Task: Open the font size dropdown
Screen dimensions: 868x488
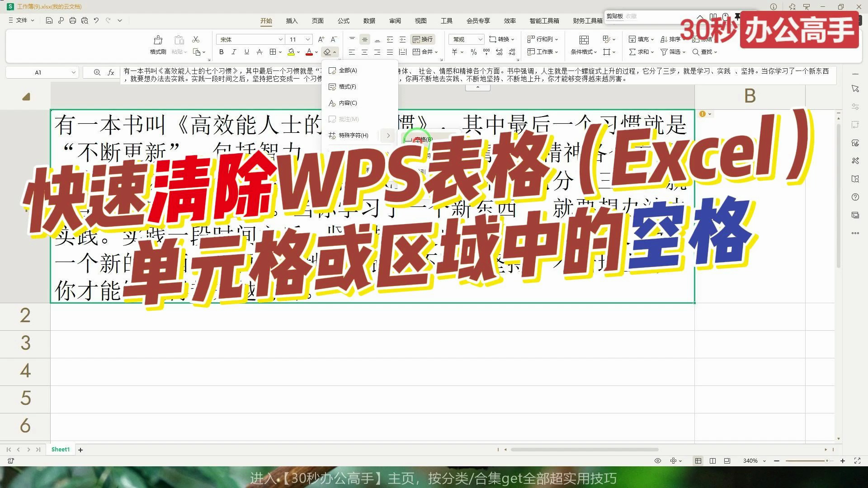Action: coord(308,39)
